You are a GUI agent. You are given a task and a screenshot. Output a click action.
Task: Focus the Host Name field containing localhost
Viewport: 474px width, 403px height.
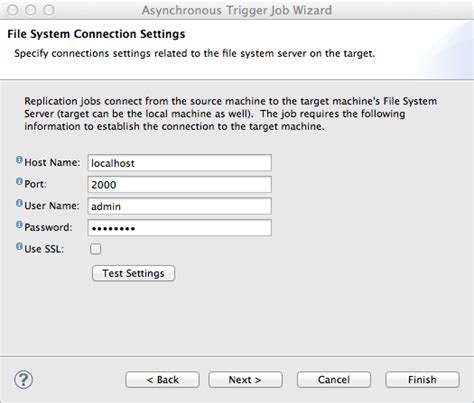pyautogui.click(x=180, y=163)
